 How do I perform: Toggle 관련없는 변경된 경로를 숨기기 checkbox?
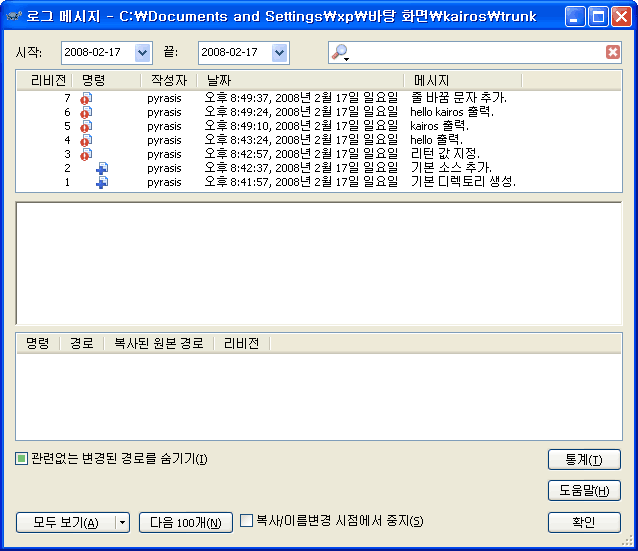coord(22,459)
